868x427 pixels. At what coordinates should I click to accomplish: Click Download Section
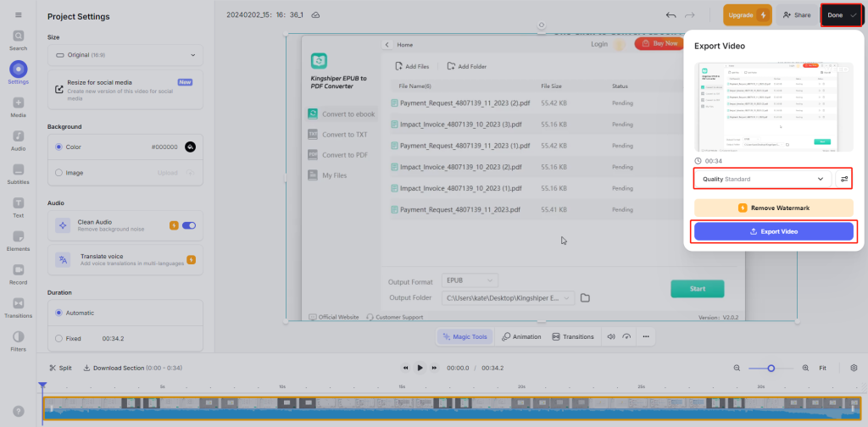pyautogui.click(x=133, y=368)
